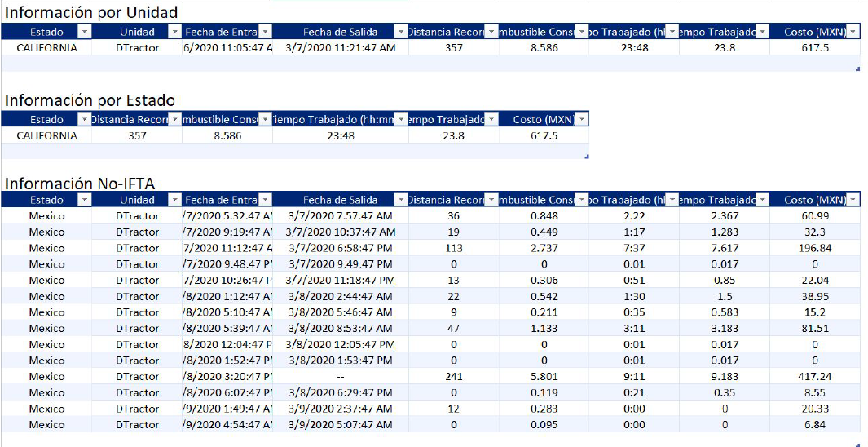868x447 pixels.
Task: Open Tiempo Trabajado (hh:mm) filter in Información No-IFTA
Action: click(672, 199)
